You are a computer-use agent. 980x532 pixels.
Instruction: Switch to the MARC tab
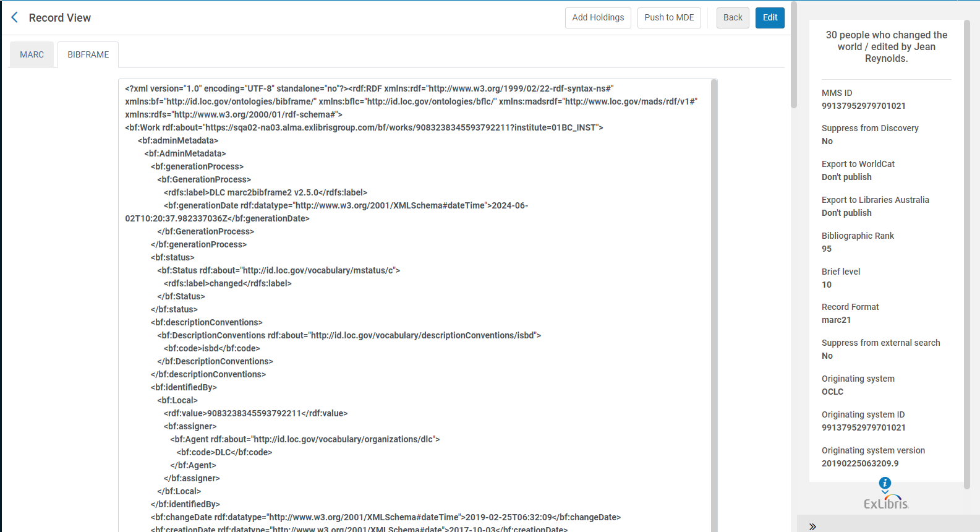pos(32,54)
